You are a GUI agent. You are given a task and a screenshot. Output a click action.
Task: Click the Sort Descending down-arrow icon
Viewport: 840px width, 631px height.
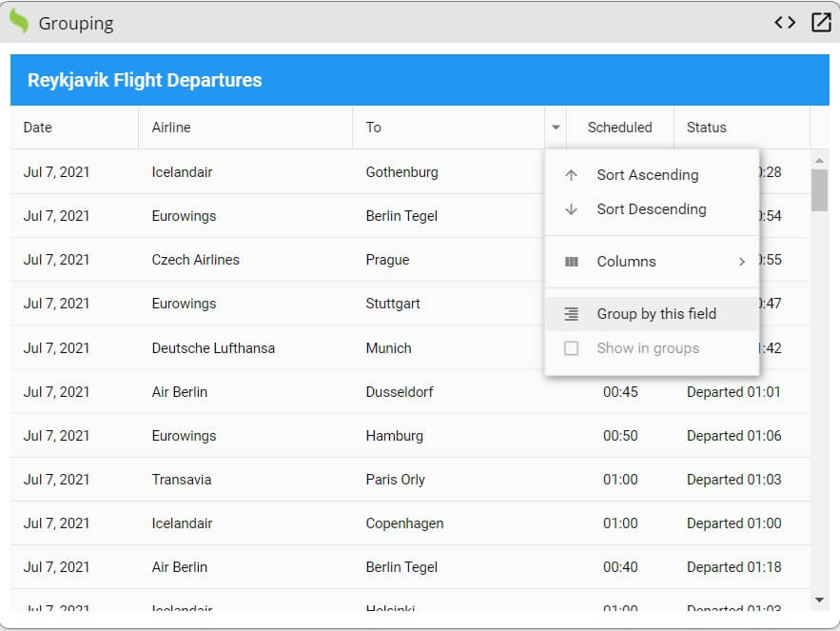coord(571,208)
